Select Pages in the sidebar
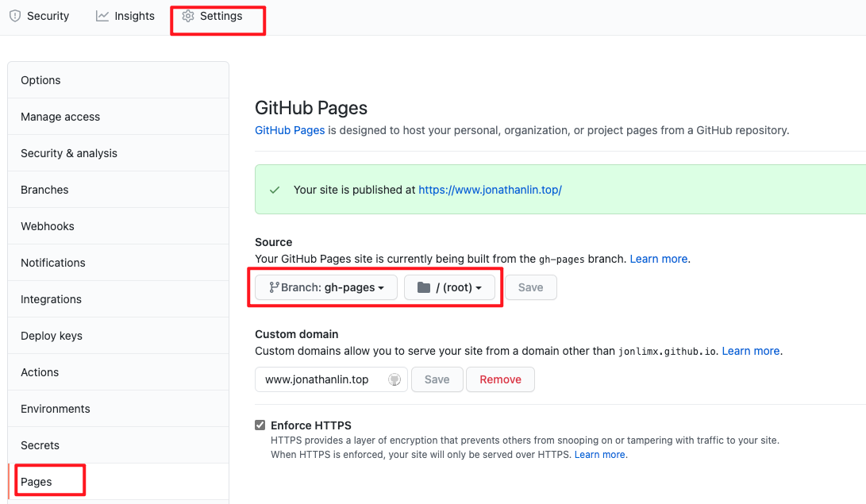This screenshot has width=866, height=504. [x=118, y=481]
